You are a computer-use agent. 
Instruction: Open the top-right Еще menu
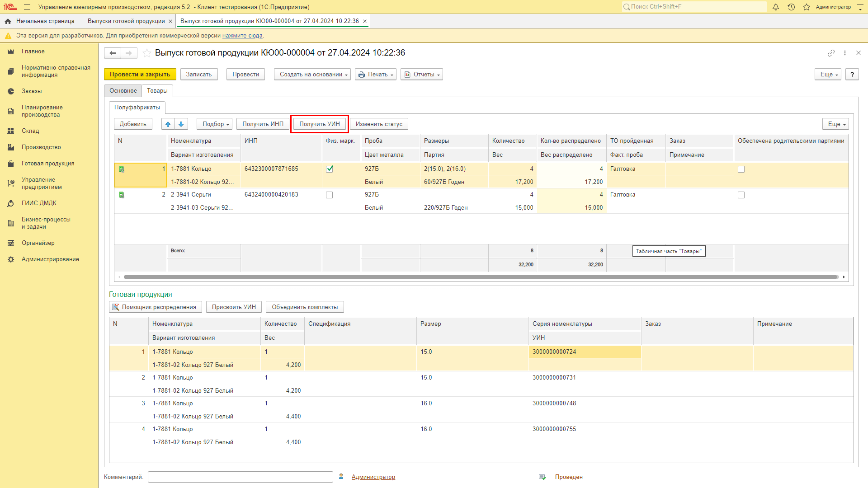click(x=828, y=75)
